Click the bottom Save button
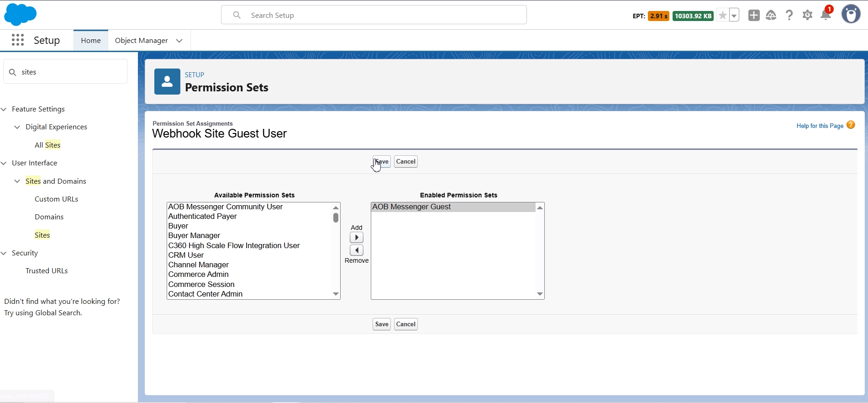Viewport: 868px width, 403px height. click(x=382, y=324)
